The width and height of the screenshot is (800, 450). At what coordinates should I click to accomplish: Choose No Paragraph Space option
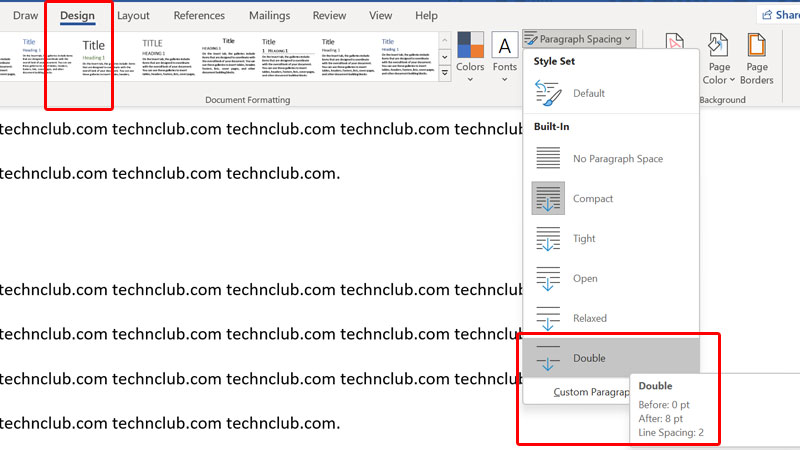tap(611, 158)
